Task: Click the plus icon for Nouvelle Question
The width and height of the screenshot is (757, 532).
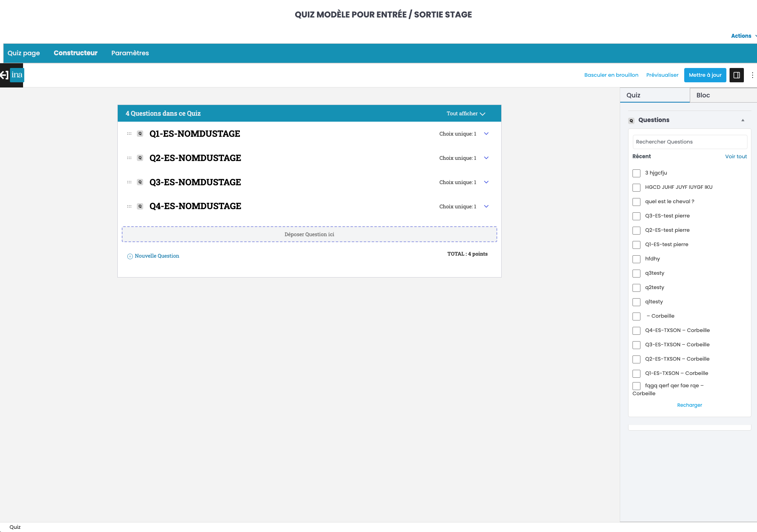Action: click(130, 256)
